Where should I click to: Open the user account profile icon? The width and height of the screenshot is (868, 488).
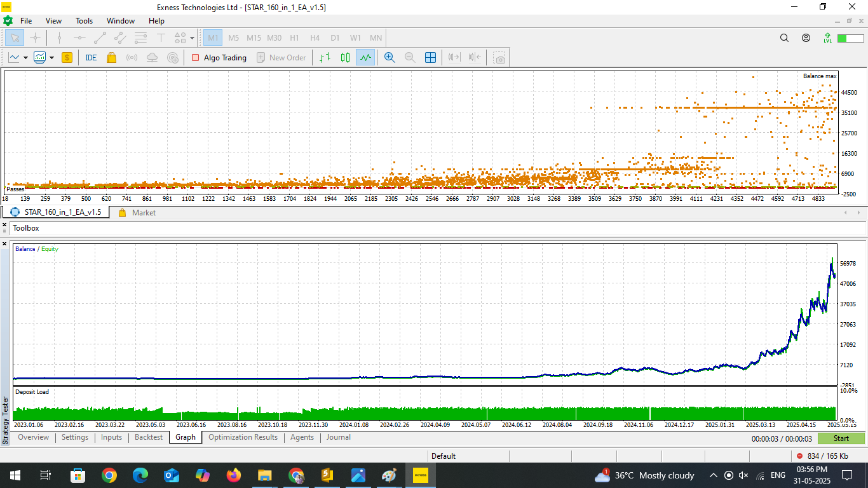806,38
